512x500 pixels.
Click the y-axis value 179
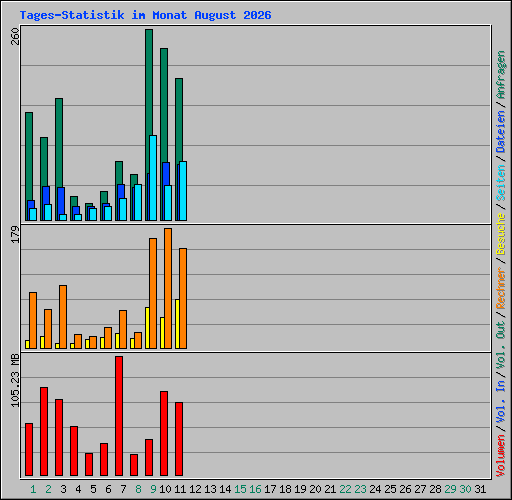point(15,234)
